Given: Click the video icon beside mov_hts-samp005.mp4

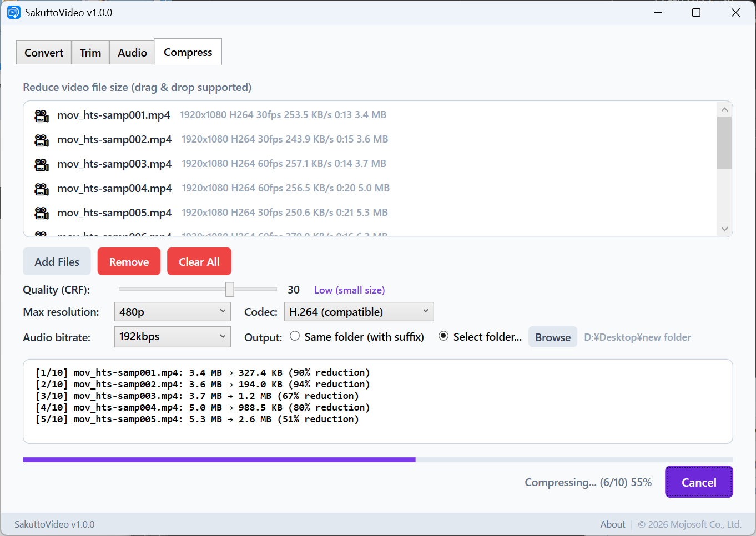Looking at the screenshot, I should click(42, 213).
